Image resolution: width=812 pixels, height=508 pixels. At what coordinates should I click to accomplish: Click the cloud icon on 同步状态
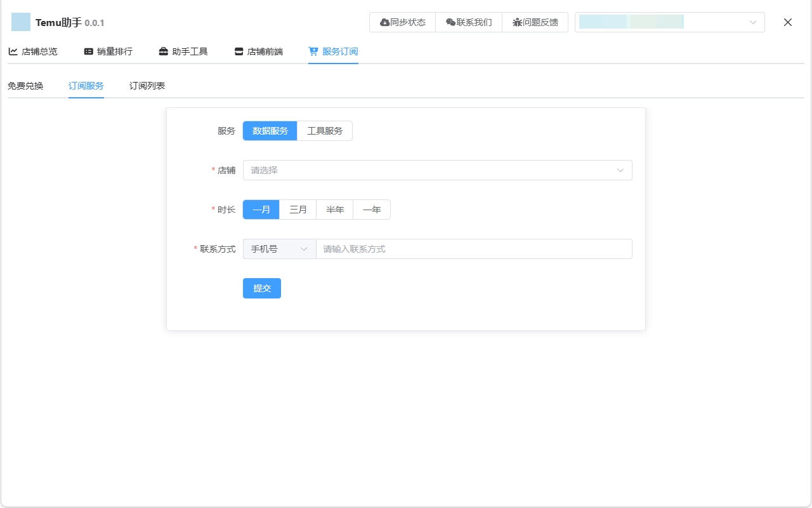point(384,22)
